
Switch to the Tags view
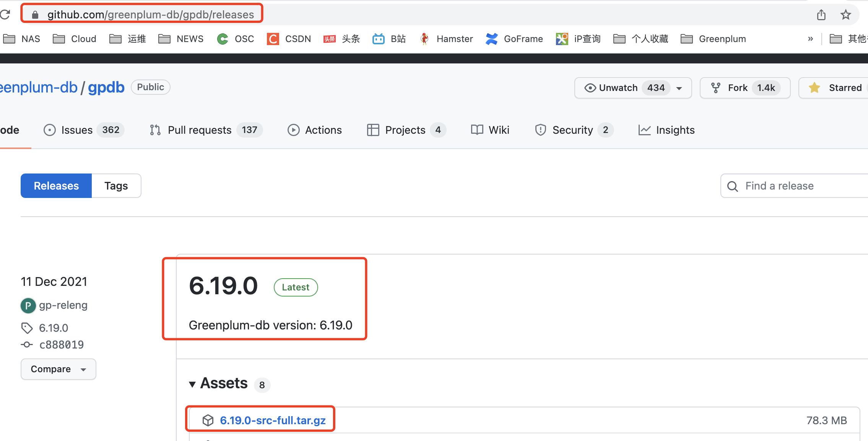coord(116,186)
